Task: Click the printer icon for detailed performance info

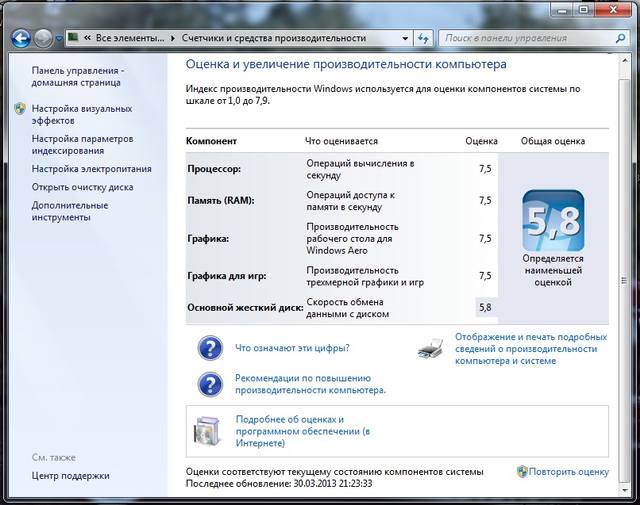Action: [x=430, y=348]
